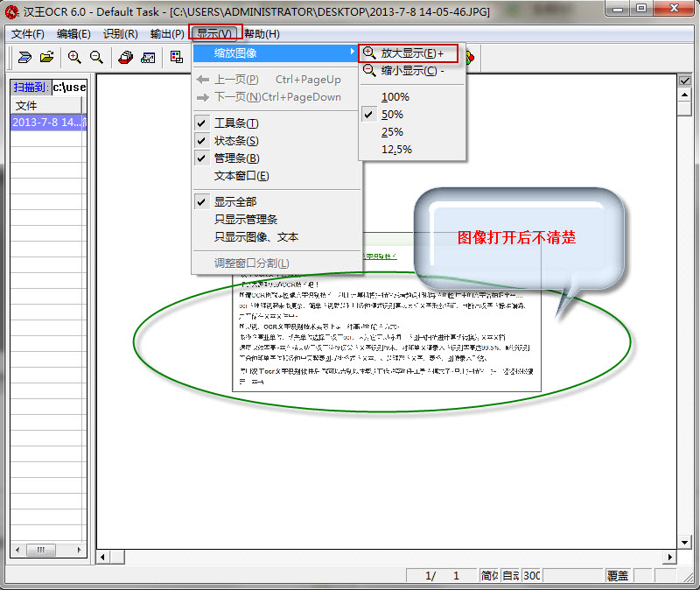Click the color blocks settings icon
700x590 pixels.
click(175, 57)
